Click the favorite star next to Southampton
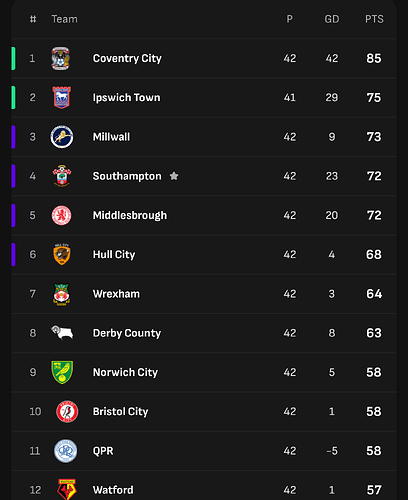Image resolution: width=408 pixels, height=500 pixels. coord(174,176)
